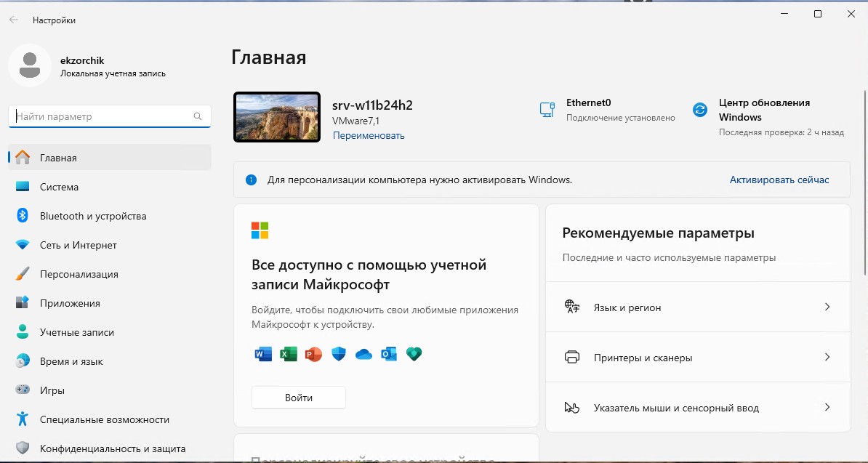Click the Excel app icon
868x463 pixels.
tap(289, 354)
